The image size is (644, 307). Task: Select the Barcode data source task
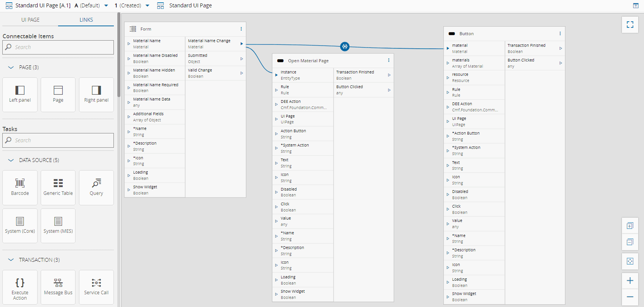click(x=20, y=187)
